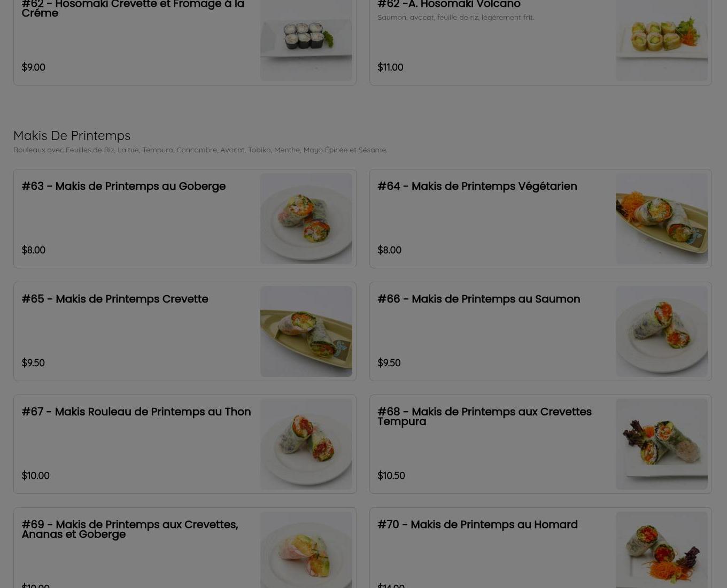Open the #67 Makis Rouleau au Thon photo
The width and height of the screenshot is (727, 588).
[306, 444]
